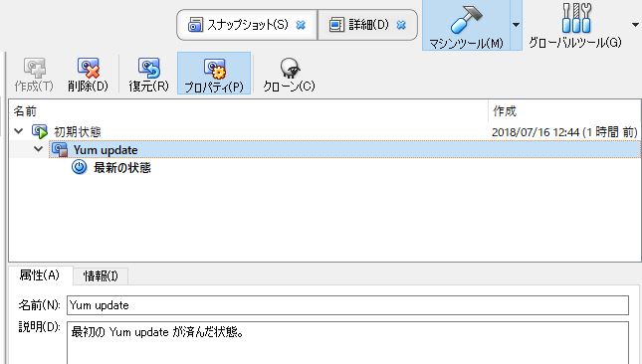Open the 情報(I) tab

pyautogui.click(x=101, y=276)
